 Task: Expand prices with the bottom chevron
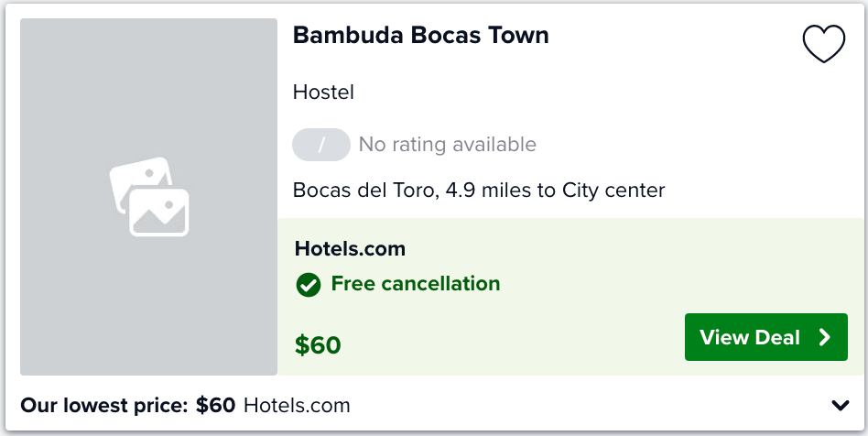click(x=841, y=406)
